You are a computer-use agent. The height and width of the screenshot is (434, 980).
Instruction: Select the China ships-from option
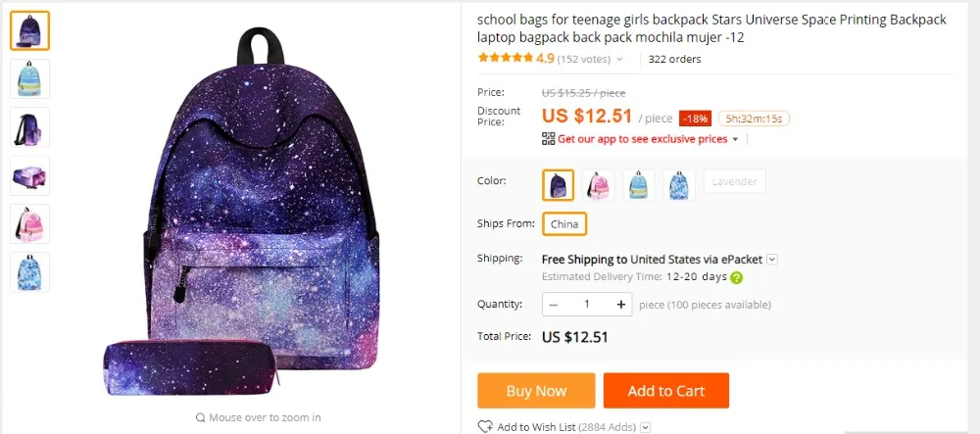(564, 224)
